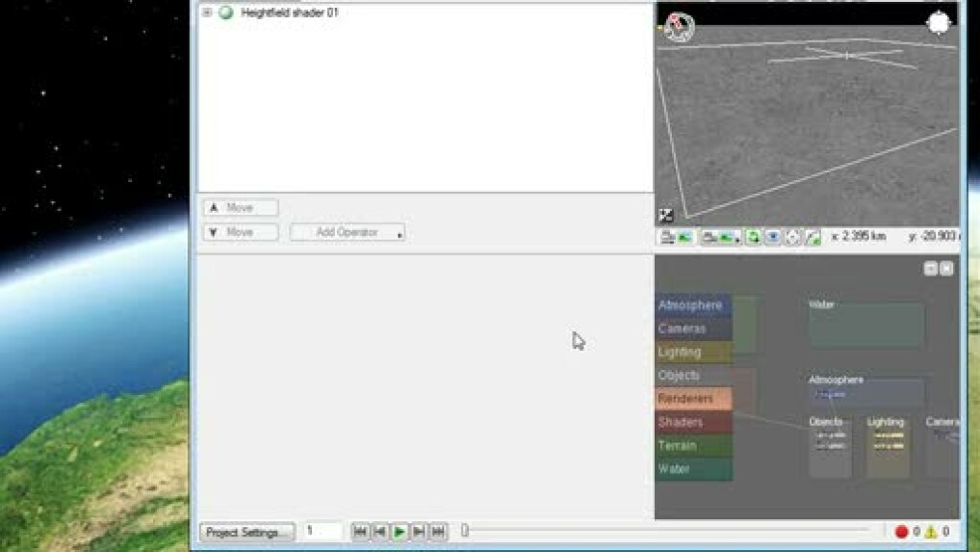Click the black-and-white icon in preview's bottom-left corner
Viewport: 980px width, 552px height.
click(x=665, y=216)
